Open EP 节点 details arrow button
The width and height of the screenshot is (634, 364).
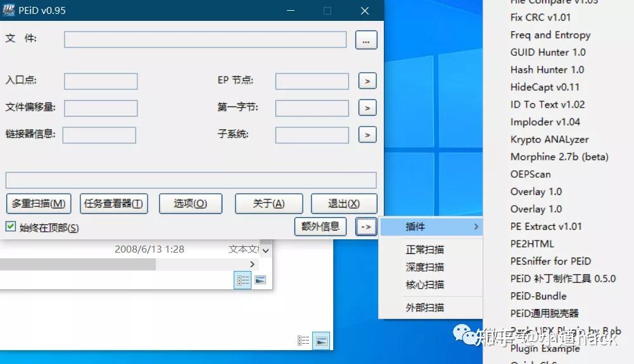click(367, 81)
